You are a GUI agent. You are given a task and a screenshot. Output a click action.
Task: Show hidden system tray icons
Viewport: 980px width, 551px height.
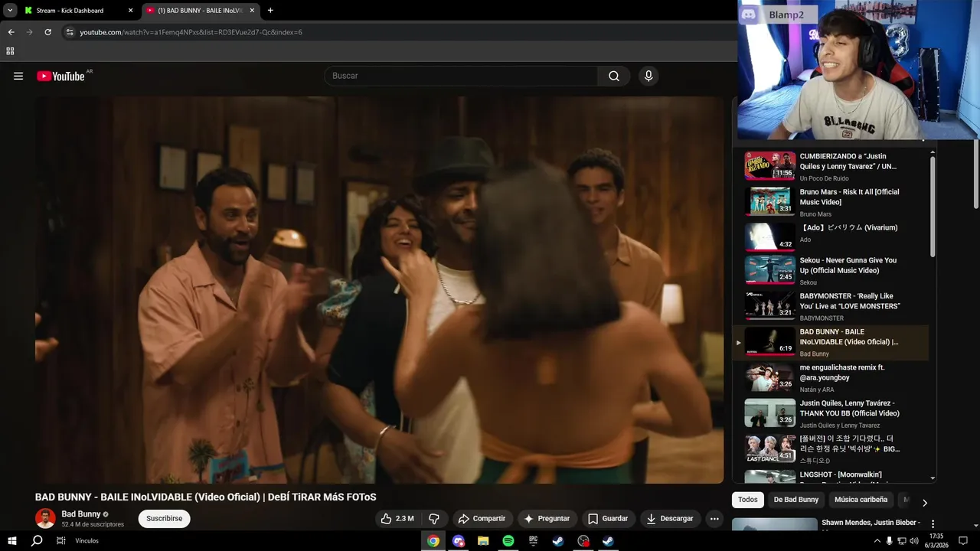point(877,541)
